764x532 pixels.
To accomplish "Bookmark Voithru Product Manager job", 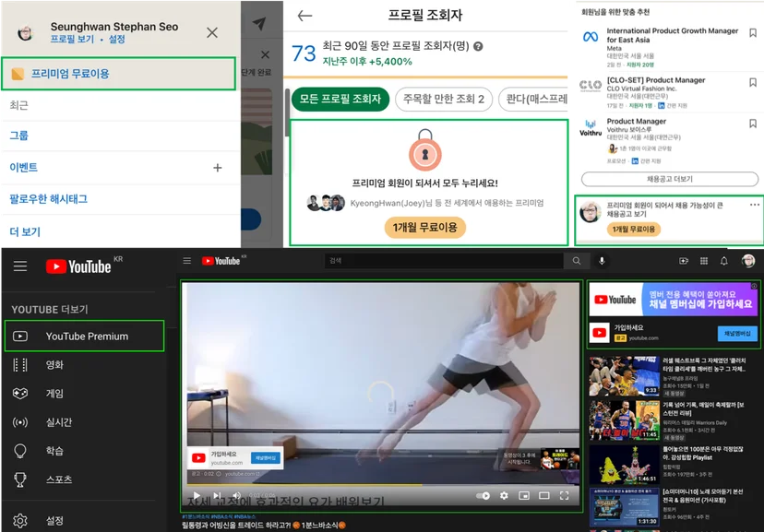I will coord(753,124).
